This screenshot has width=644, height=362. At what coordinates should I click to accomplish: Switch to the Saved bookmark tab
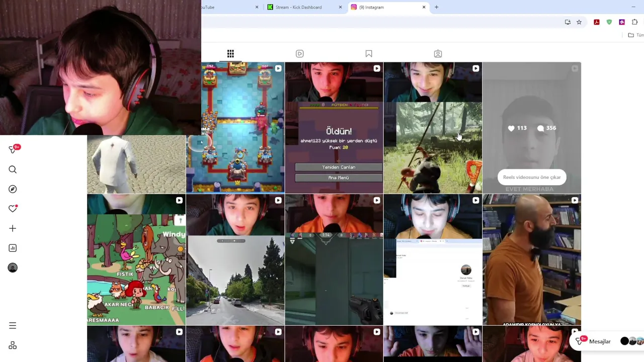click(x=369, y=54)
